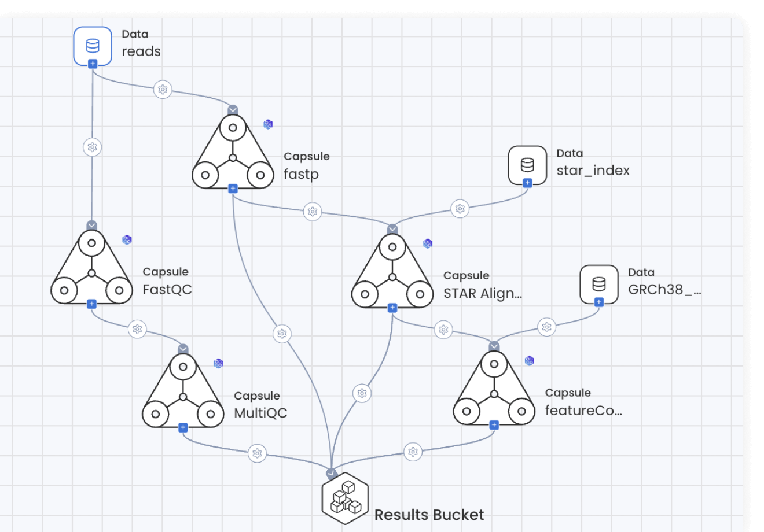
Task: Click the plus output port on GRCh38 data
Action: pos(599,302)
